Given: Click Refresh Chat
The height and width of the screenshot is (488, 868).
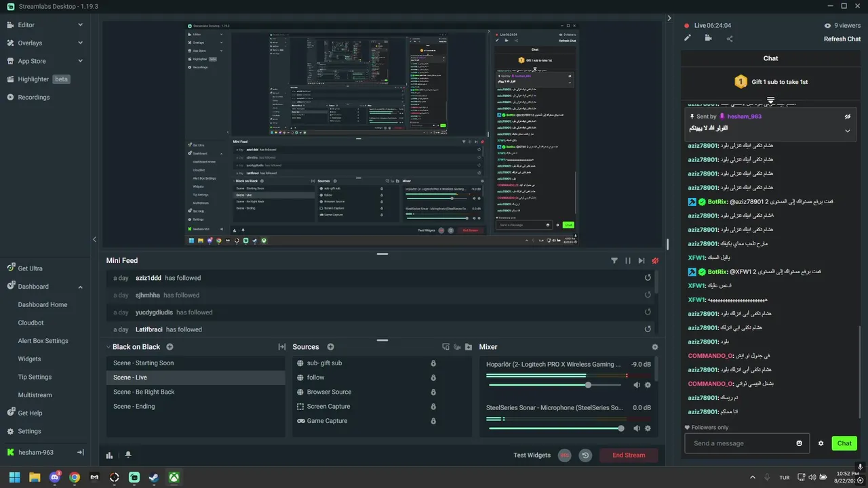Looking at the screenshot, I should pos(842,39).
